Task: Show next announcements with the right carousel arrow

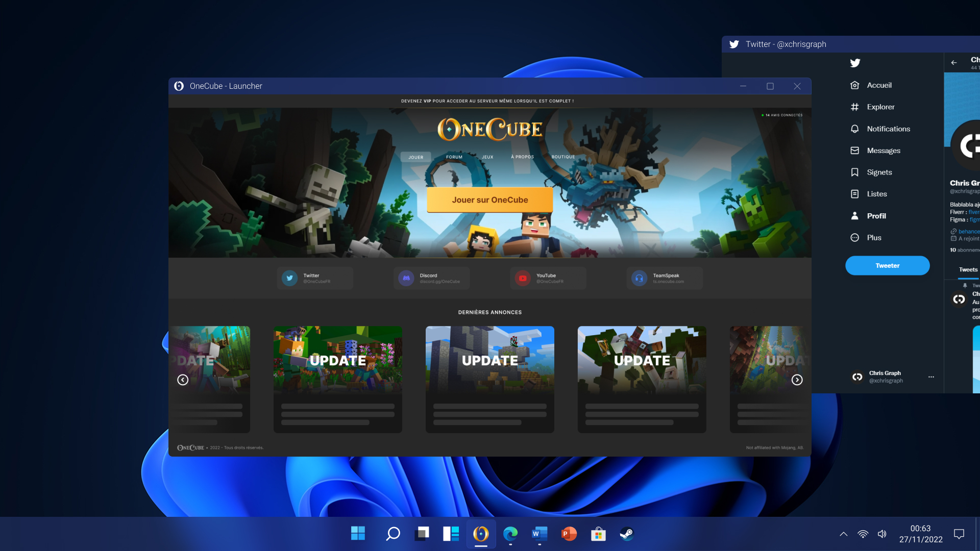Action: [797, 380]
